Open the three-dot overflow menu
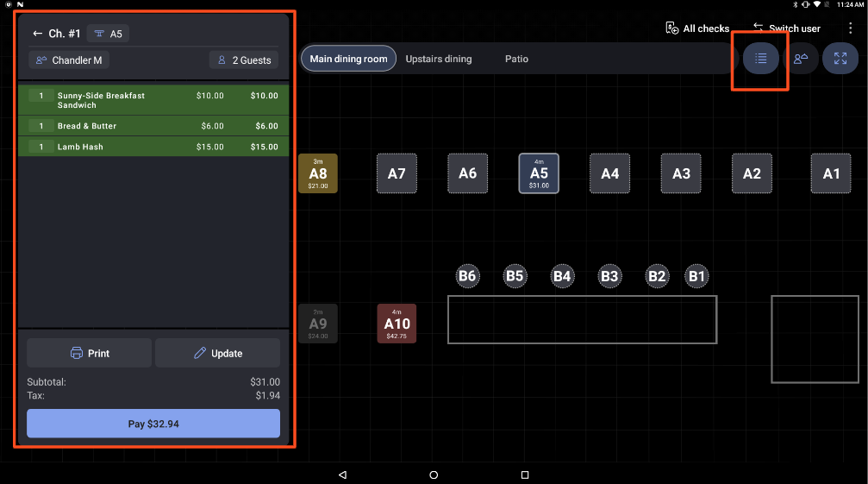 pos(850,28)
